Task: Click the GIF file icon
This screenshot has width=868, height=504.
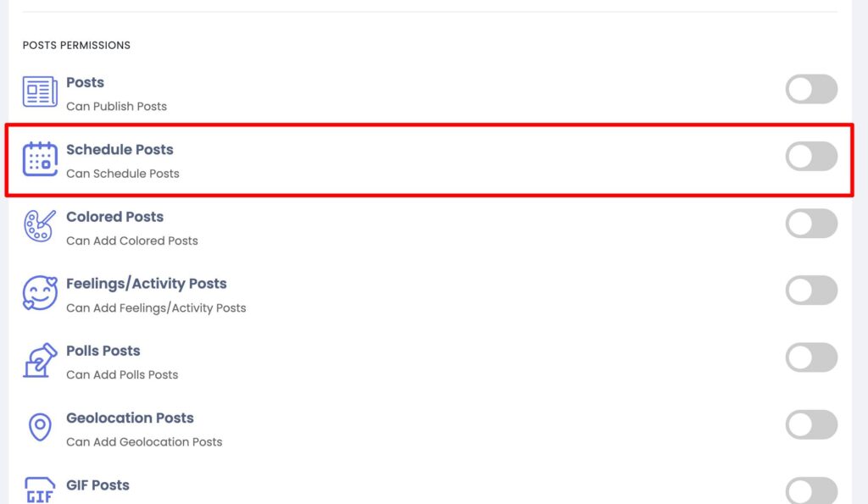Action: pos(40,490)
